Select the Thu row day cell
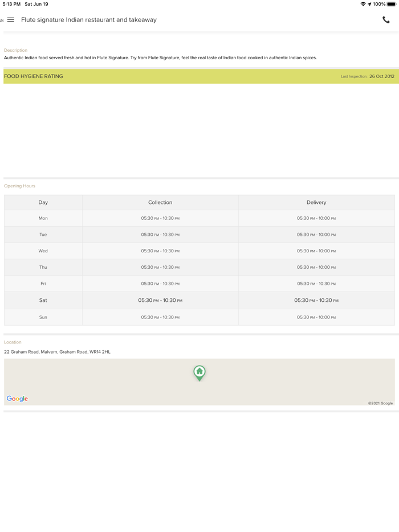Screen dimensions: 399x532 (43, 267)
